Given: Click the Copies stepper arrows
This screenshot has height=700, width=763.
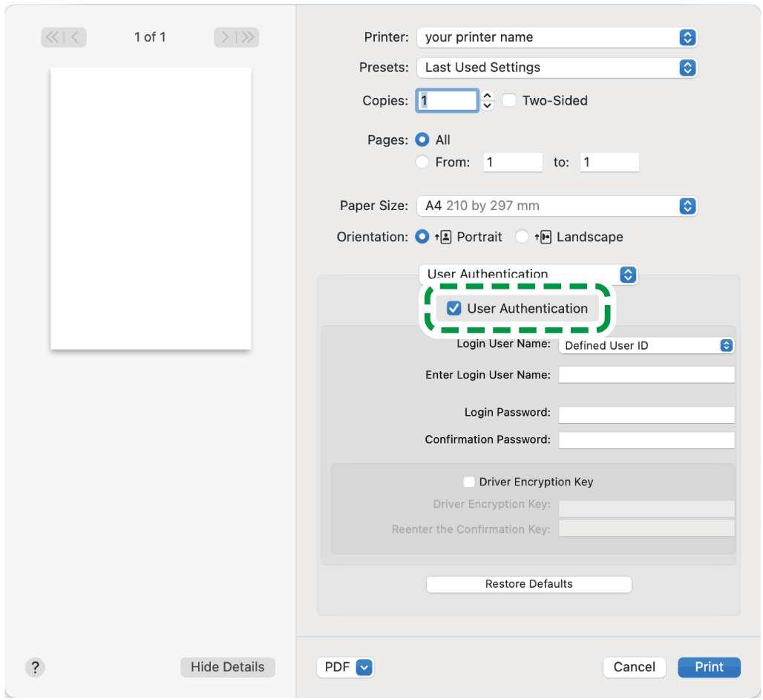Looking at the screenshot, I should pyautogui.click(x=487, y=100).
